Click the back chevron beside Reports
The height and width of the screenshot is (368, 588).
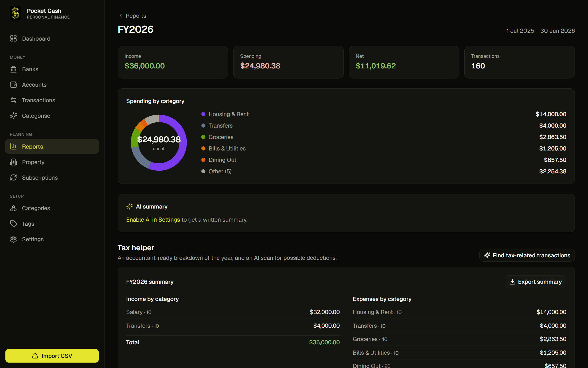click(121, 16)
